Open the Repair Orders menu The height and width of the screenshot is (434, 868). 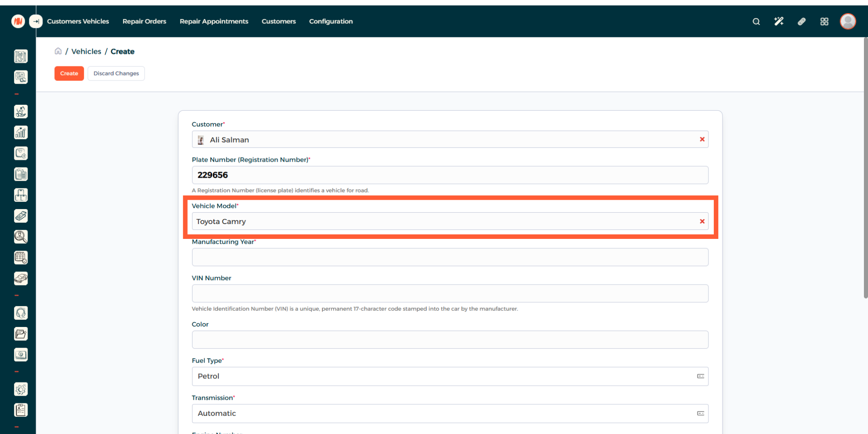click(x=144, y=21)
